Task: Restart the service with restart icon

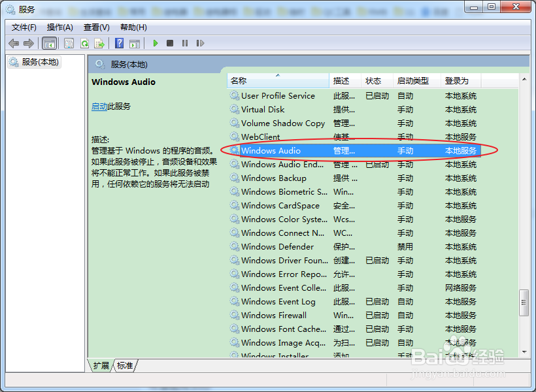Action: click(200, 43)
